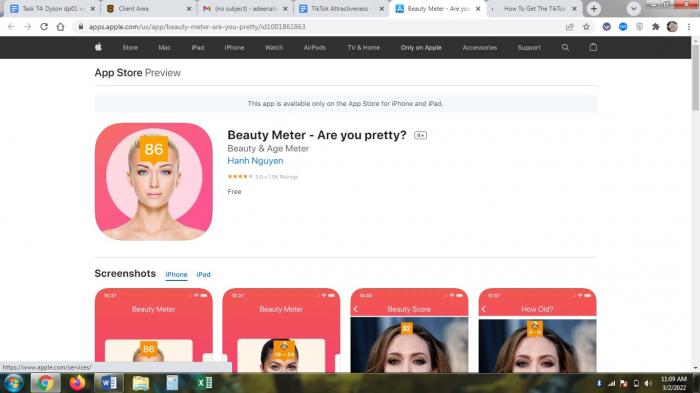The image size is (700, 393).
Task: Select iPhone screenshots tab
Action: (x=176, y=275)
